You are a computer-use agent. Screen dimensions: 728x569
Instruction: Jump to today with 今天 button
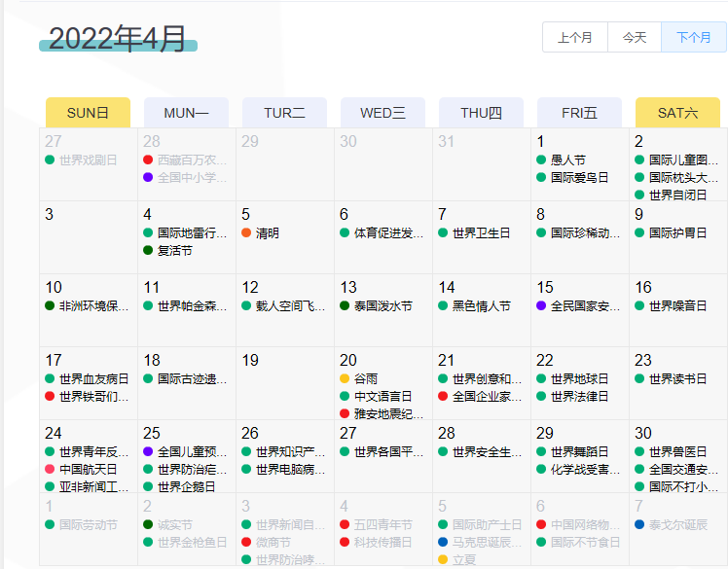[x=635, y=37]
